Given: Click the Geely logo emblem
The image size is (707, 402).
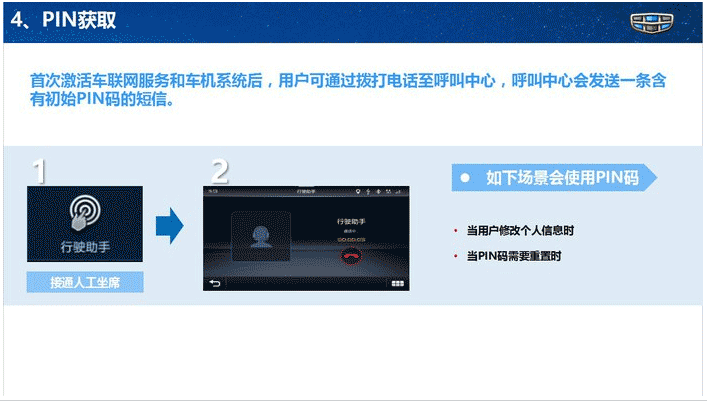Looking at the screenshot, I should pos(652,23).
